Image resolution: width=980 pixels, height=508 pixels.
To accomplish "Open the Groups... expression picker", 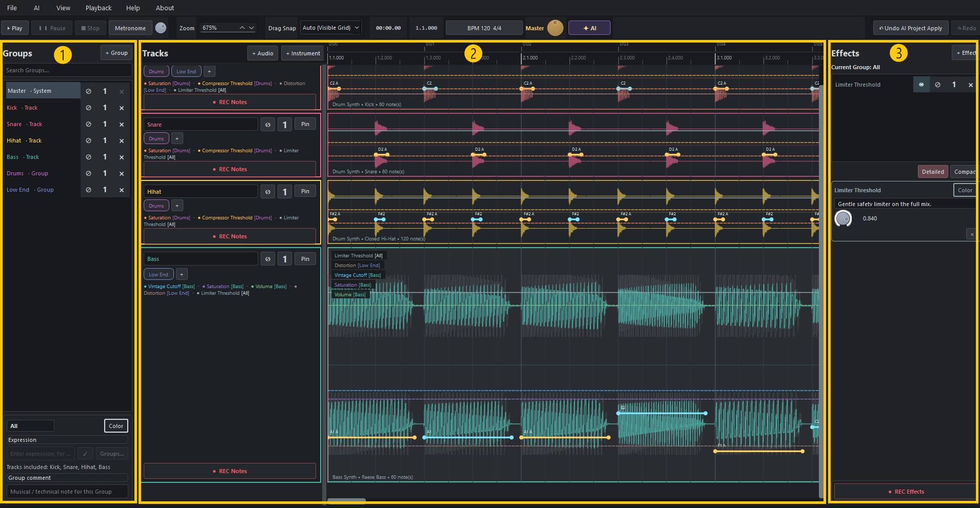I will click(x=112, y=454).
